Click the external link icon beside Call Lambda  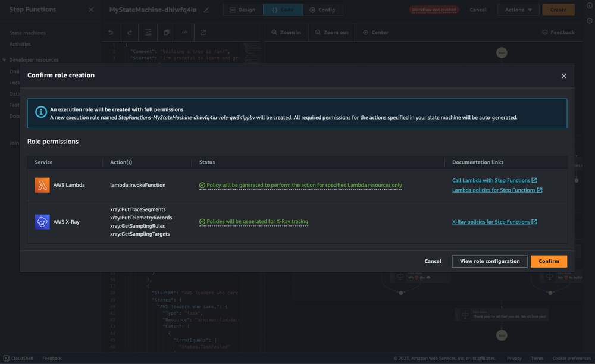click(x=534, y=180)
